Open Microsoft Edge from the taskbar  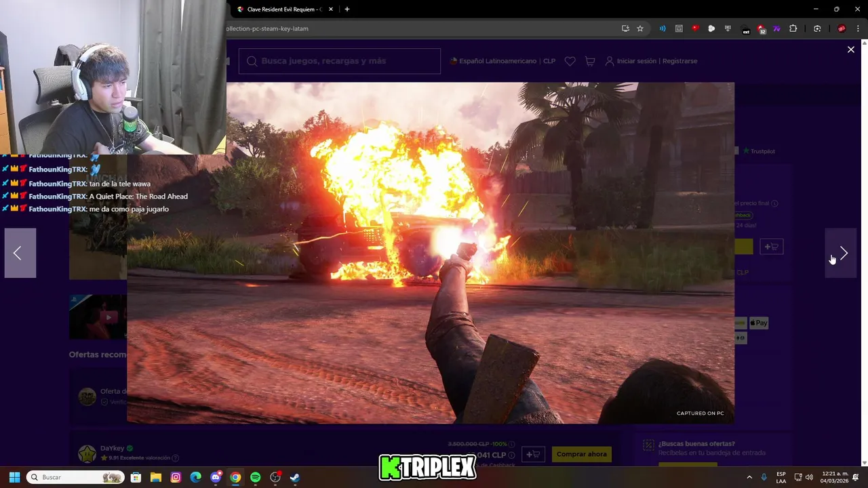click(x=195, y=477)
